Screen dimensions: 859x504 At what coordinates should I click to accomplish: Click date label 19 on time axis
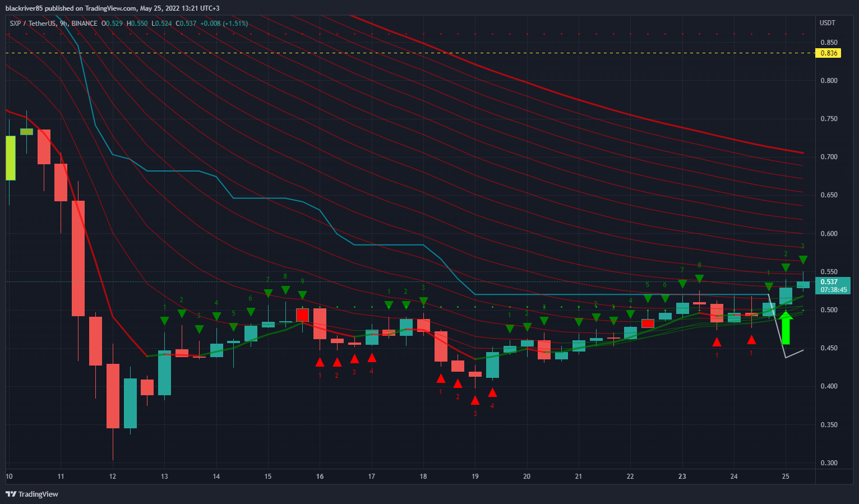(x=475, y=477)
